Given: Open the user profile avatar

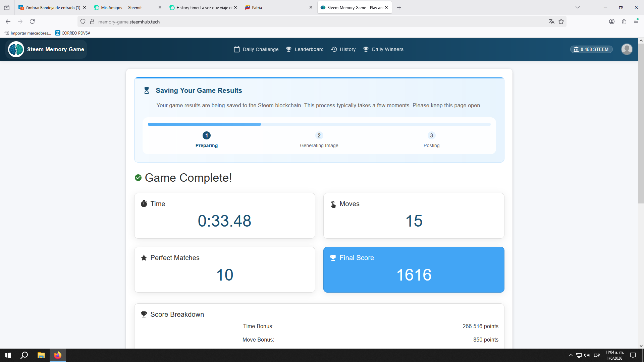Looking at the screenshot, I should (x=627, y=49).
